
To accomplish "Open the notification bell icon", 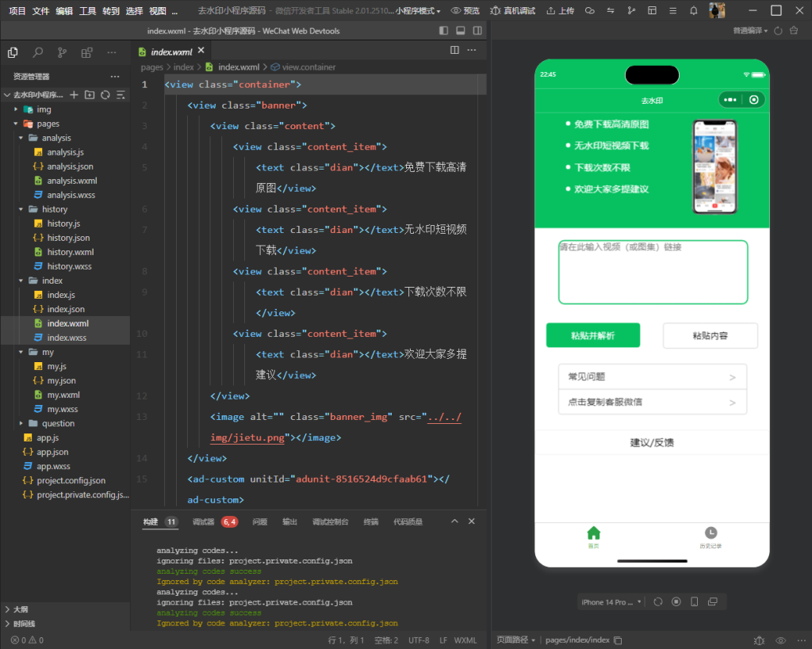I will pyautogui.click(x=693, y=10).
